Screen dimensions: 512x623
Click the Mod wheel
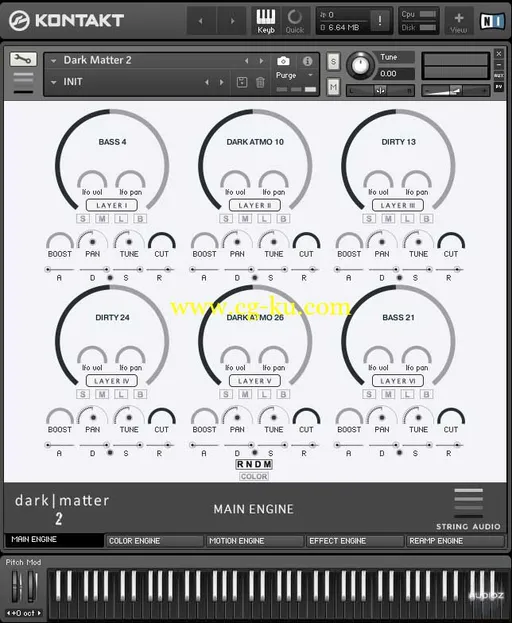pyautogui.click(x=33, y=586)
